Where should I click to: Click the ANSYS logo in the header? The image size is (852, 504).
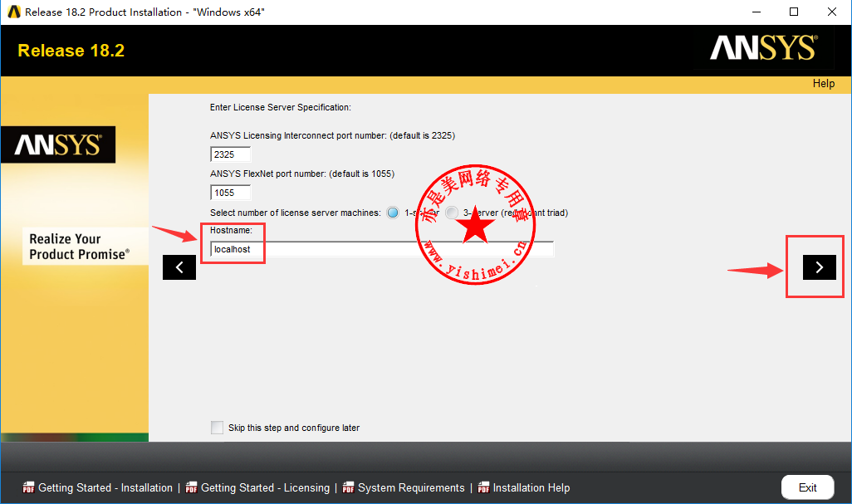tap(763, 48)
